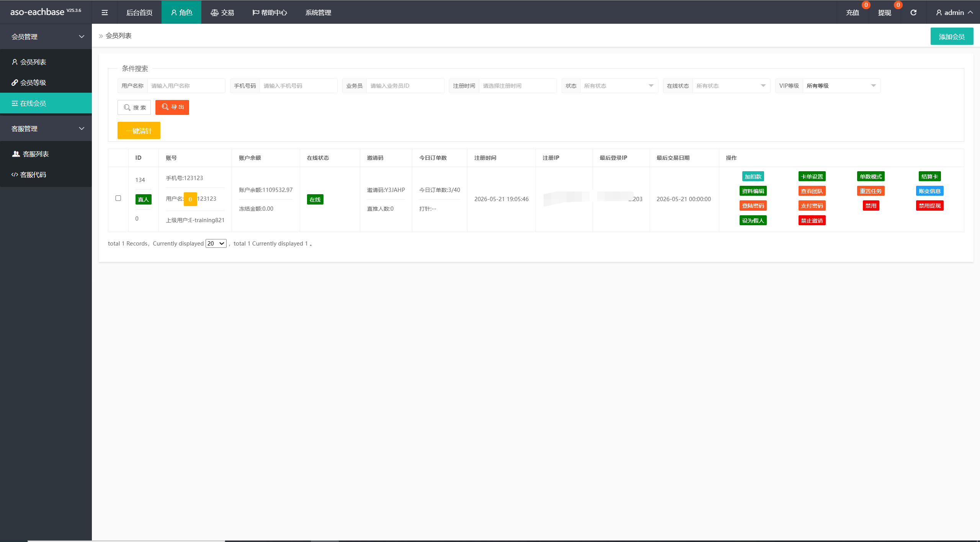Click the refresh icon in top bar
980x542 pixels.
point(913,13)
